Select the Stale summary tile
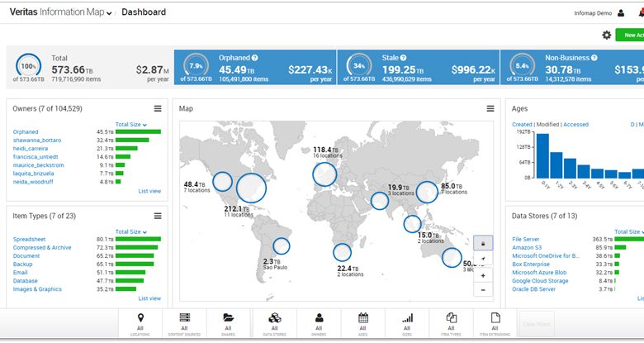This screenshot has width=644, height=343. coord(419,68)
